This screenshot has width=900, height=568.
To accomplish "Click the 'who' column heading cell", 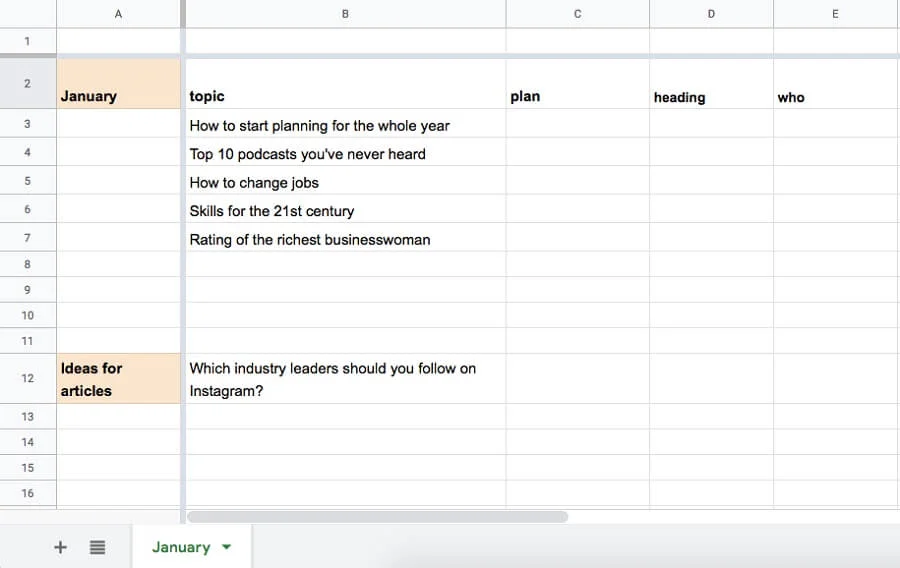I will coord(835,97).
